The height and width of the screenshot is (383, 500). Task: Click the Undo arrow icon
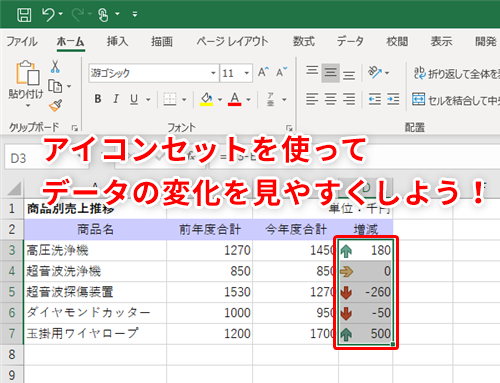click(48, 15)
